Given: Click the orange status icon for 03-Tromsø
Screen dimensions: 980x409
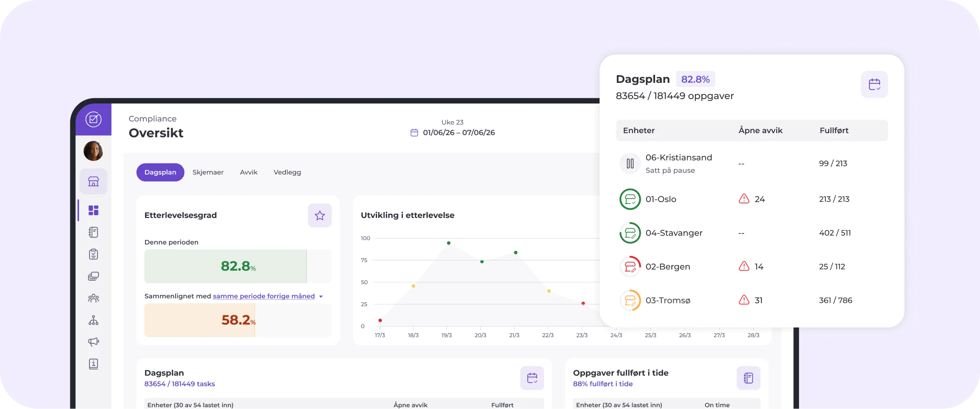Looking at the screenshot, I should [630, 300].
